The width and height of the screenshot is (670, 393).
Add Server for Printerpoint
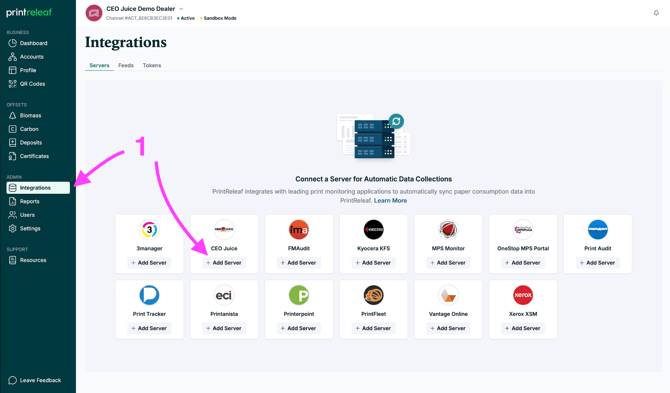coord(299,328)
